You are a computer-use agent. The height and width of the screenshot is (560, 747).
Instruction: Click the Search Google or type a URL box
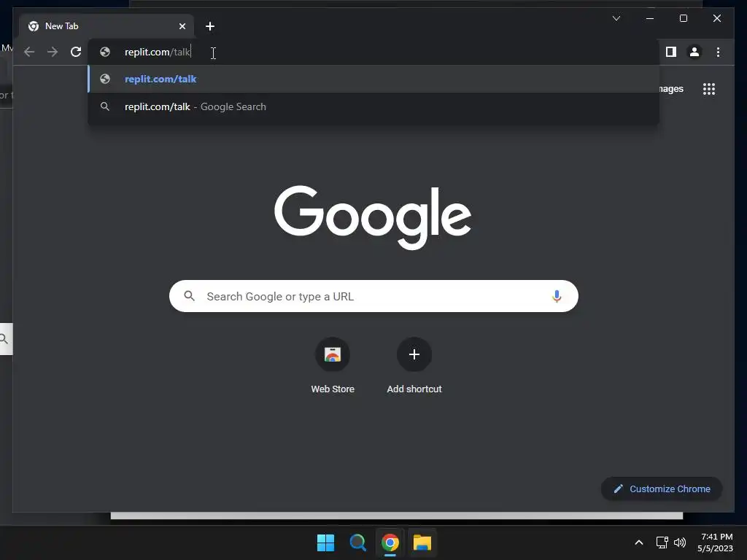point(373,296)
